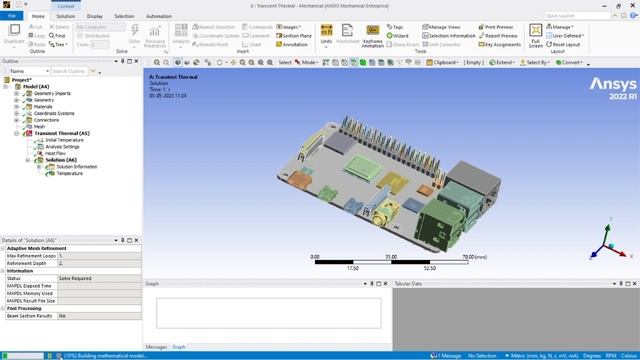Show Selection Information

click(x=449, y=36)
